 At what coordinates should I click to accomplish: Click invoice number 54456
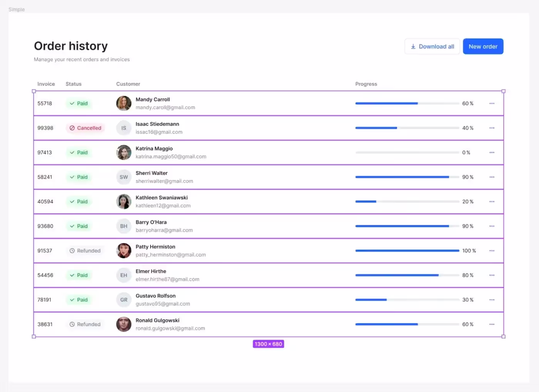click(45, 275)
